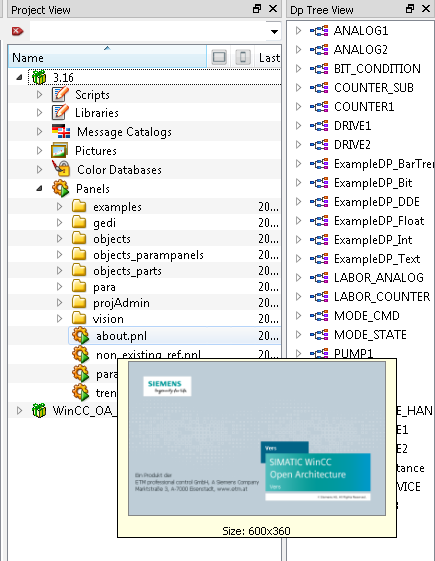The width and height of the screenshot is (435, 561).
Task: Open the Project View filter dropdown arrow
Action: point(274,32)
